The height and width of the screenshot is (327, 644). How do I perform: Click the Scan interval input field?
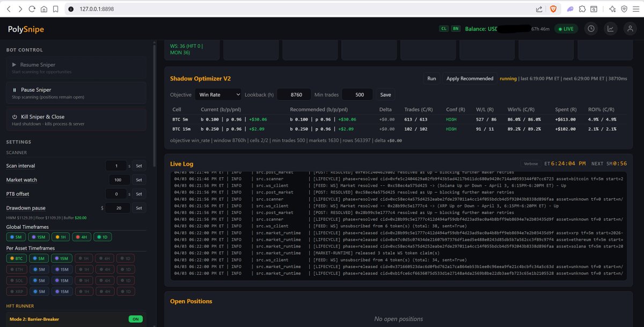pos(116,166)
